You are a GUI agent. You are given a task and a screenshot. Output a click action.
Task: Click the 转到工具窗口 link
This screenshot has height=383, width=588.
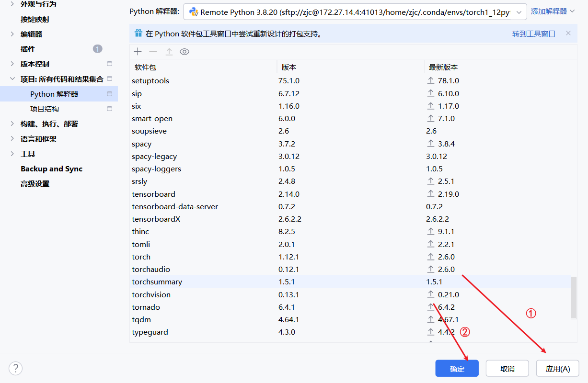pyautogui.click(x=534, y=34)
